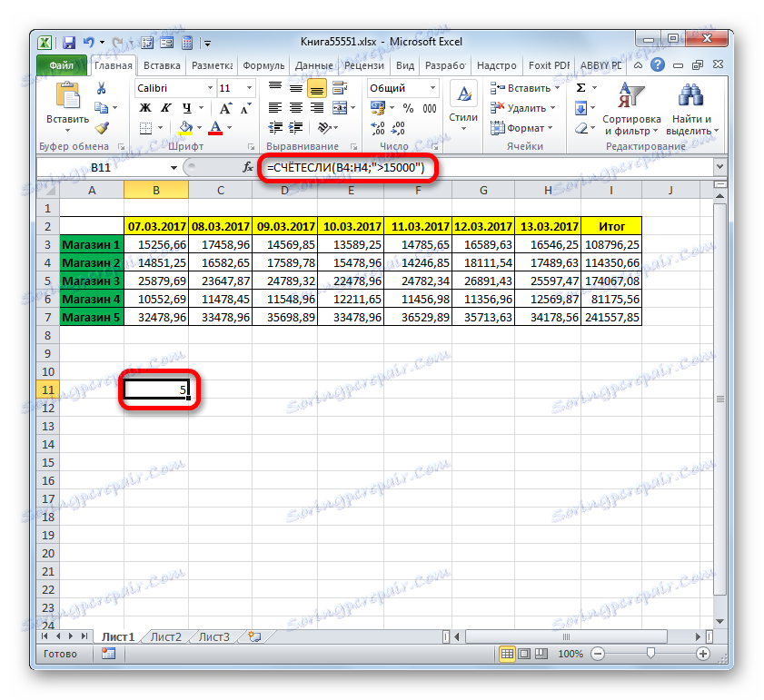Click the fx Insert Function icon
This screenshot has height=700, width=764.
click(x=247, y=168)
